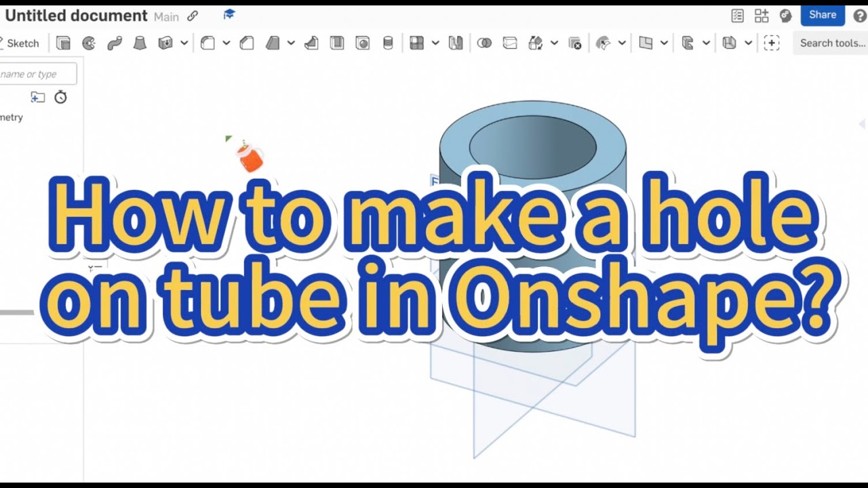Expand the Thicken tool dropdown arrow

[x=184, y=43]
